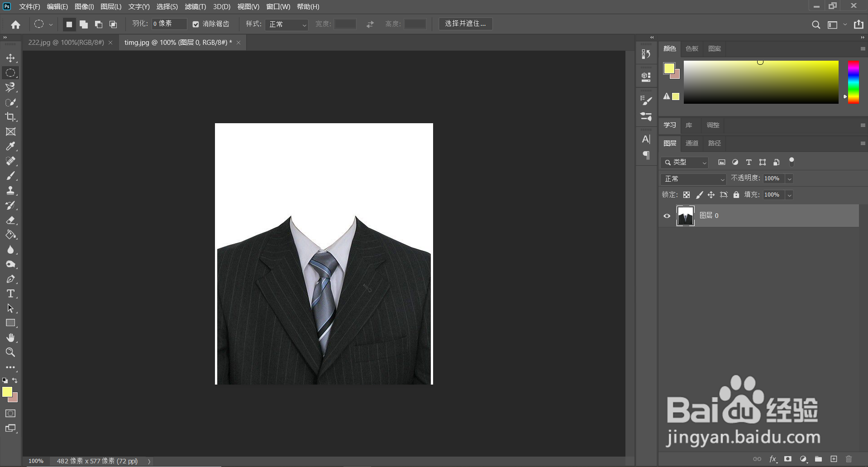The image size is (868, 467).
Task: Choose the Eraser tool
Action: click(10, 220)
